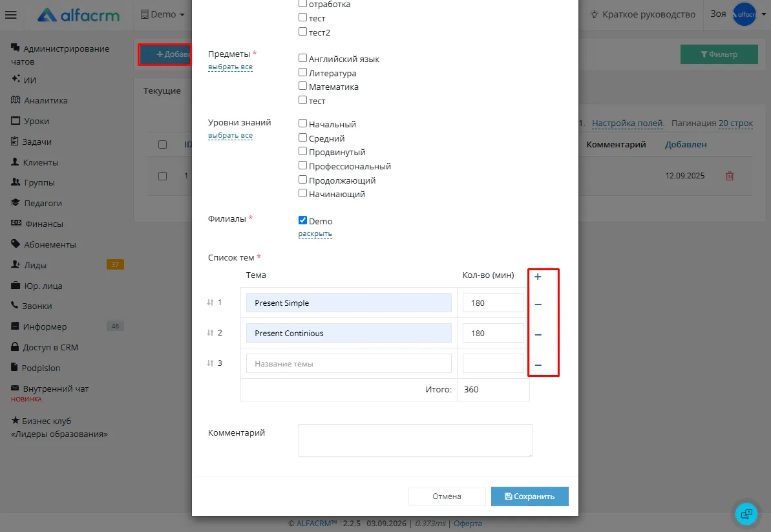
Task: Open the Зоя user avatar menu
Action: pos(745,14)
